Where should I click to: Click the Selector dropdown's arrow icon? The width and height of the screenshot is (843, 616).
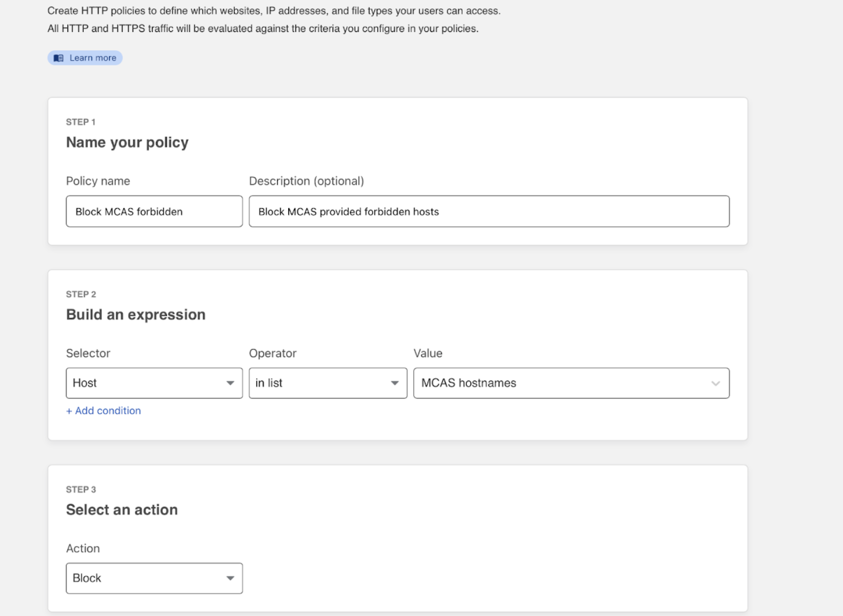click(x=230, y=383)
